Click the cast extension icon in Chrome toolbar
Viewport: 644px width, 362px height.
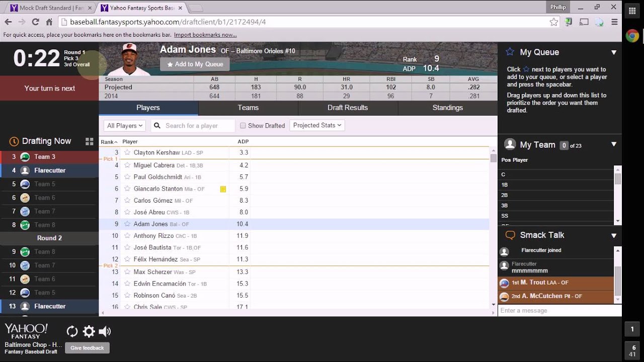(584, 22)
